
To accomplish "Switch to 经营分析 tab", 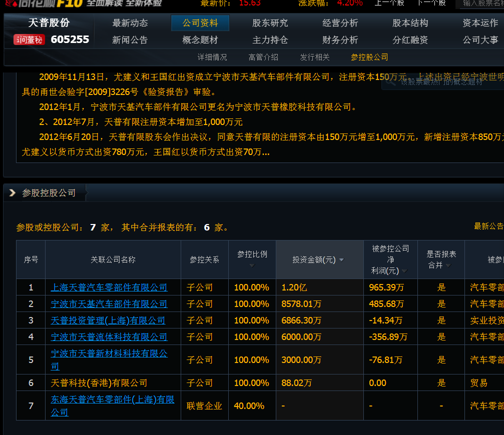I will pos(340,23).
